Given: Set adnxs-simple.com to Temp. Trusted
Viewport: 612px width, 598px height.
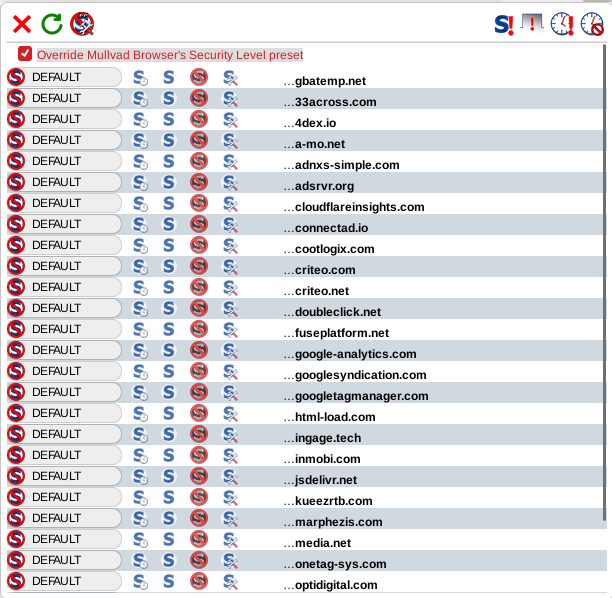Looking at the screenshot, I should pyautogui.click(x=140, y=162).
